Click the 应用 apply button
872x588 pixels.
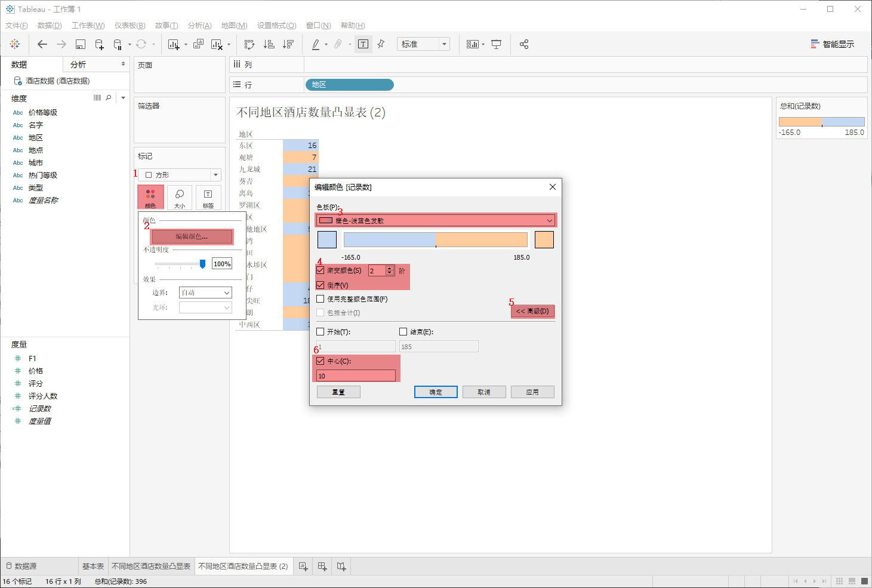click(532, 392)
